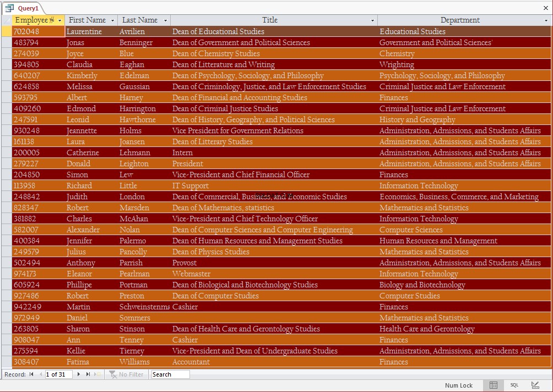This screenshot has width=553, height=392.
Task: Click the title Dean of Criminal Justice Studies
Action: coord(274,108)
